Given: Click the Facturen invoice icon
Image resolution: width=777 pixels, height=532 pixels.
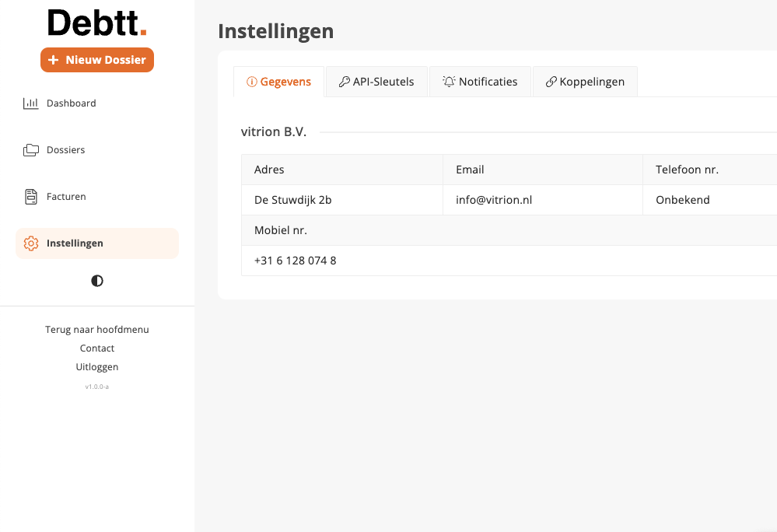Looking at the screenshot, I should 31,197.
